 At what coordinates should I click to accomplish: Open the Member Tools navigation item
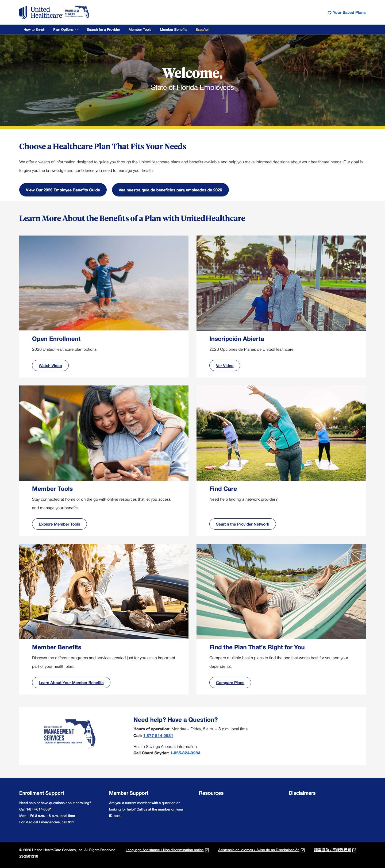(x=140, y=30)
